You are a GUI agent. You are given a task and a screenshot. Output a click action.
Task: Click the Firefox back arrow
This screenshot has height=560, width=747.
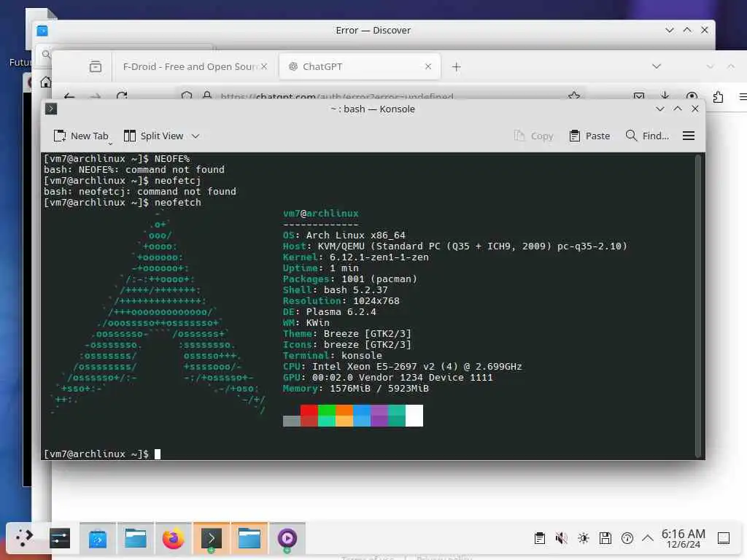pyautogui.click(x=69, y=96)
